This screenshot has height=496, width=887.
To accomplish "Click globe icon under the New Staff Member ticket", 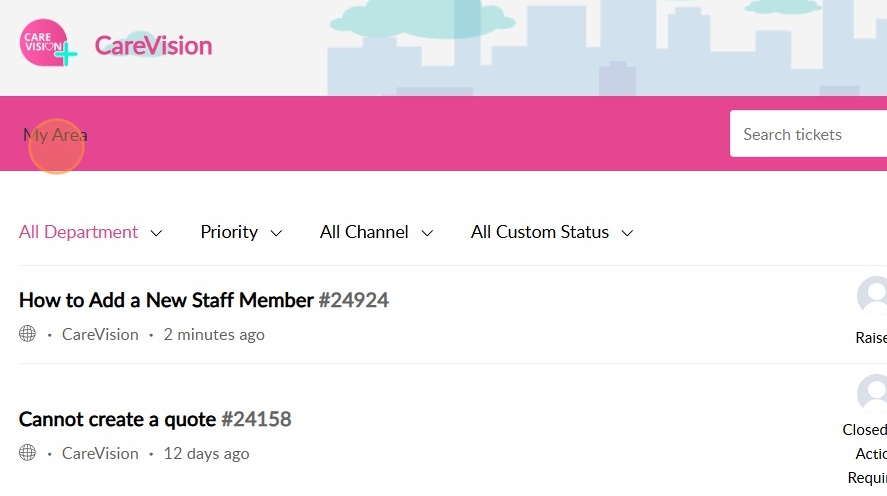I will click(28, 334).
